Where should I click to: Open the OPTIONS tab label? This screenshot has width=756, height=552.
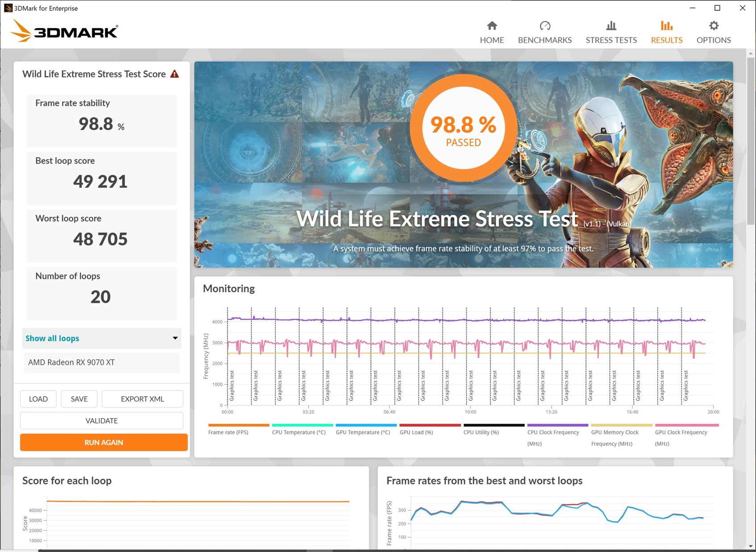[714, 40]
